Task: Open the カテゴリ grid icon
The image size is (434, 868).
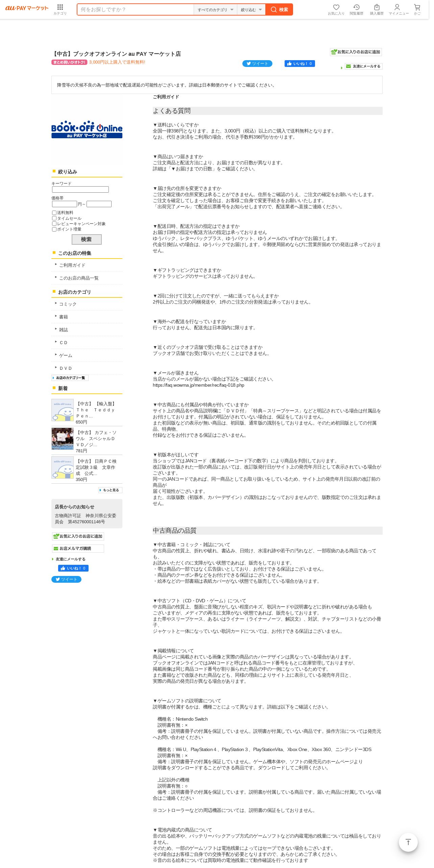Action: (x=60, y=9)
